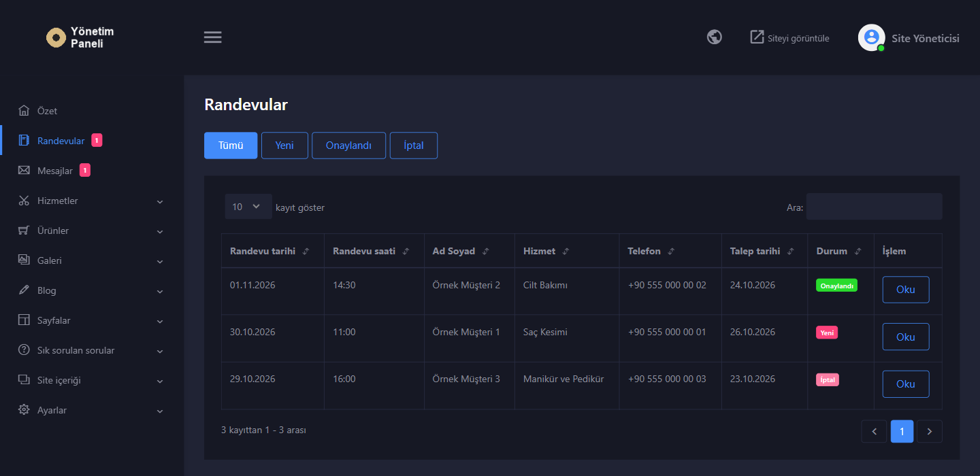Screen dimensions: 980x476
Task: Click the green Onaylandı status badge
Action: 836,286
